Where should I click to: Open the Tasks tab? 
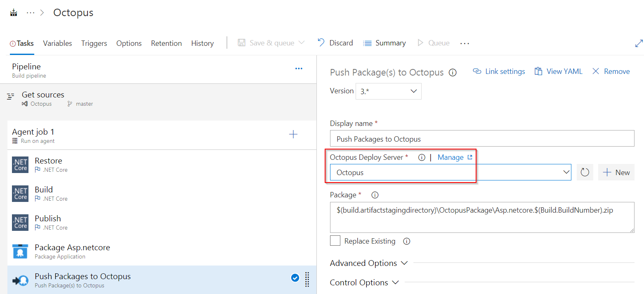pos(22,43)
